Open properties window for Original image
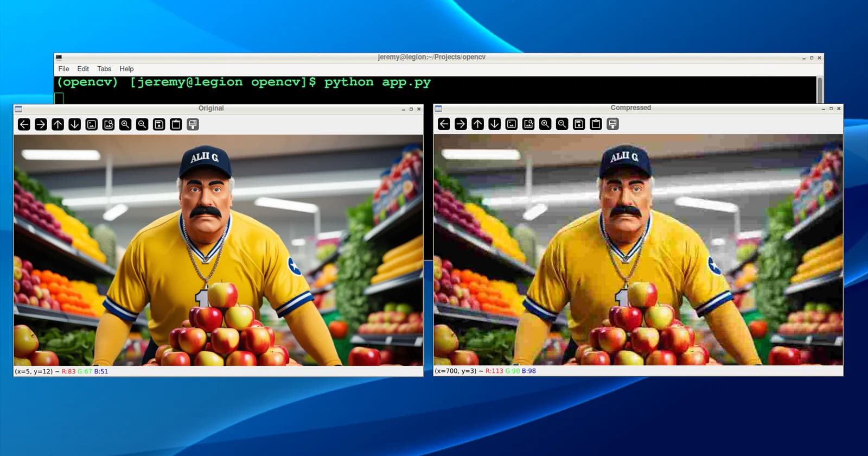This screenshot has width=868, height=456. point(193,124)
